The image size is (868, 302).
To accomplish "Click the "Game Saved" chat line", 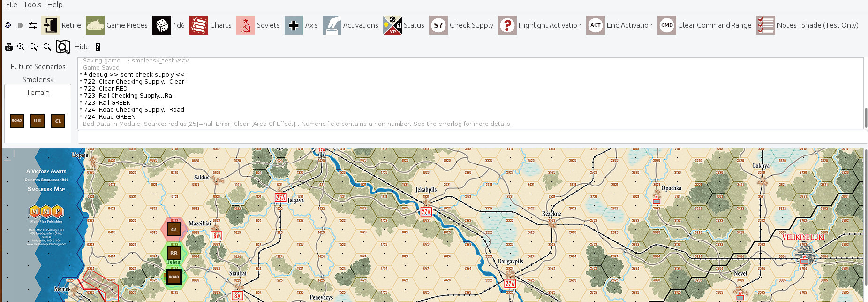I will click(x=99, y=68).
